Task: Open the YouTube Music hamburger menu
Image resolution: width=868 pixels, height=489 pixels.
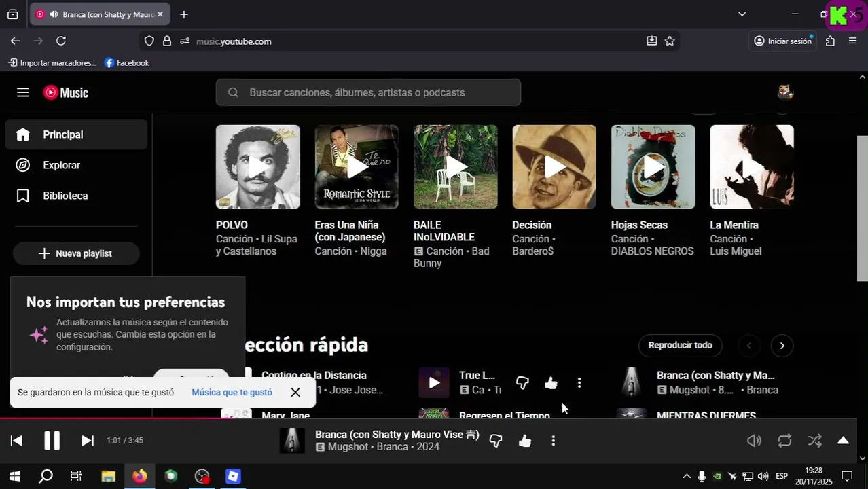Action: (22, 92)
